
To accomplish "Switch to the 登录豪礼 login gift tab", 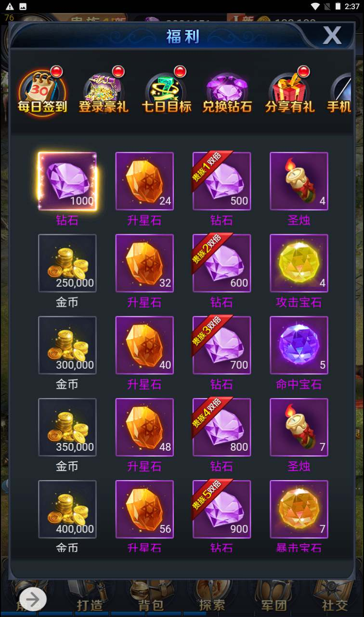I will pos(104,92).
